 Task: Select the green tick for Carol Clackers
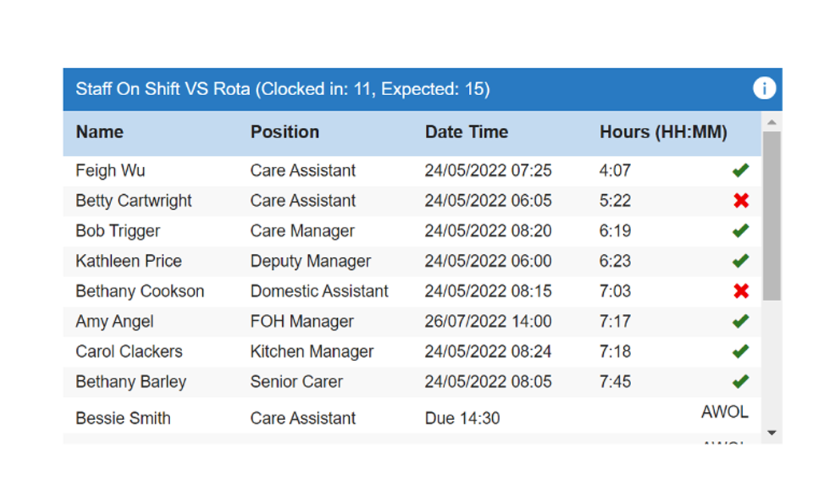pyautogui.click(x=740, y=351)
